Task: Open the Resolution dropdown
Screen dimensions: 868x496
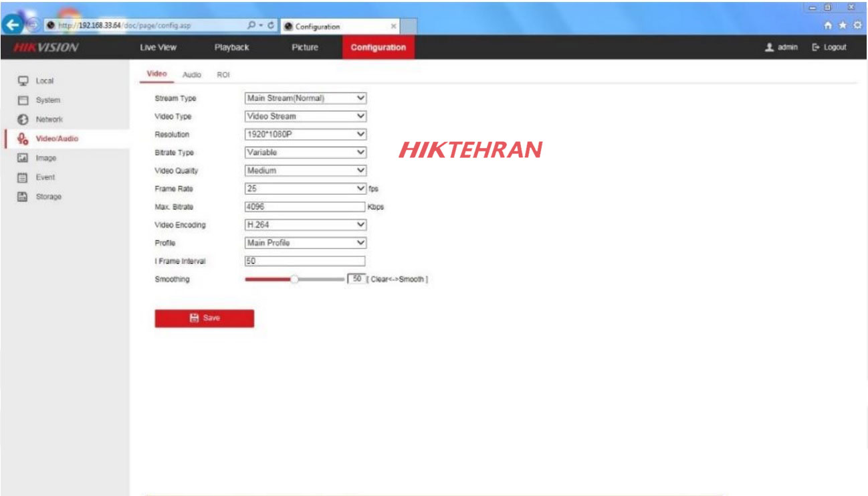Action: point(306,134)
